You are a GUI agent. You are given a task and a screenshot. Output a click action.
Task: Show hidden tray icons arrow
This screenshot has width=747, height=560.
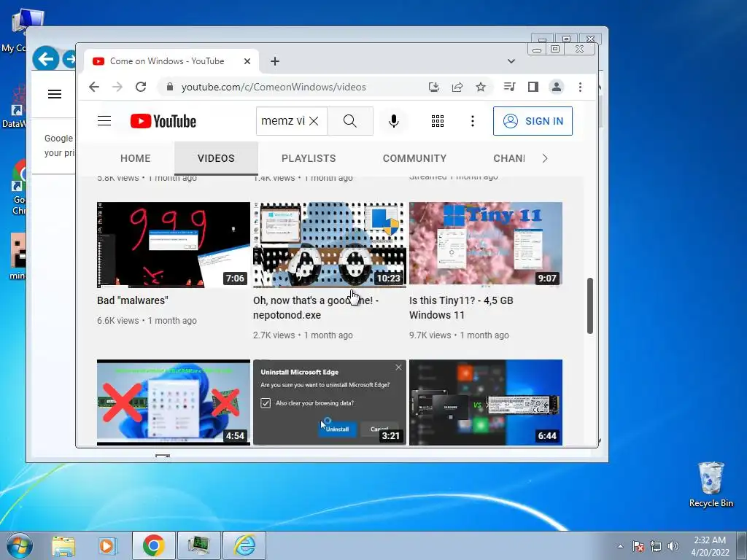(x=620, y=546)
